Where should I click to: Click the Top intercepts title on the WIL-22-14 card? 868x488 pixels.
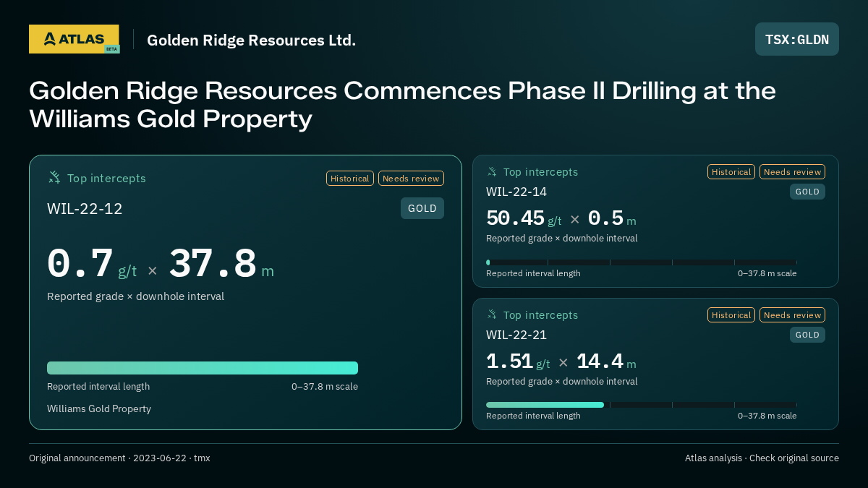(540, 172)
